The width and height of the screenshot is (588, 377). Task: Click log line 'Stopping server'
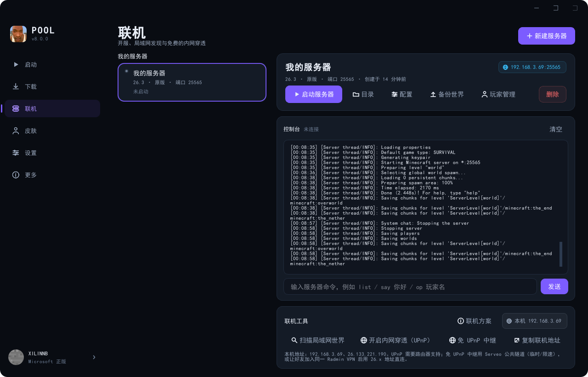356,228
